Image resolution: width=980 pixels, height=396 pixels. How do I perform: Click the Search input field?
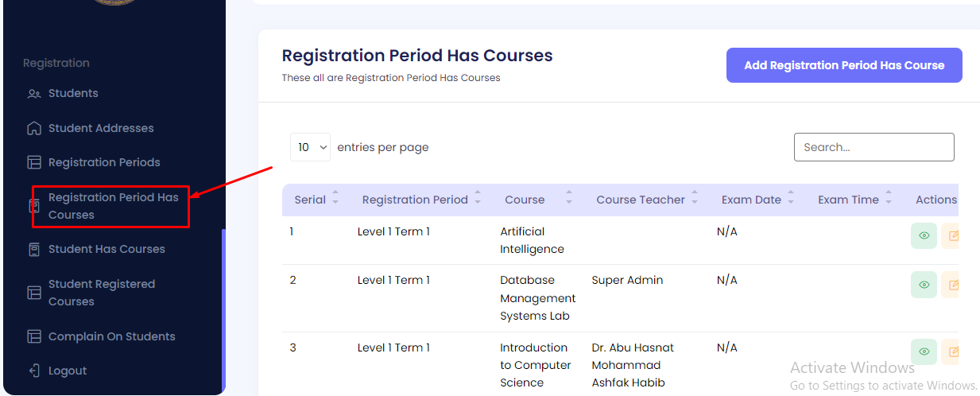[873, 147]
